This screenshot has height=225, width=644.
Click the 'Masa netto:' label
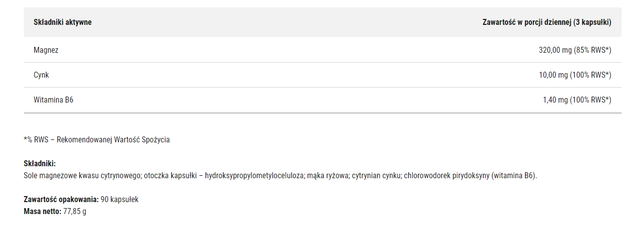point(42,212)
